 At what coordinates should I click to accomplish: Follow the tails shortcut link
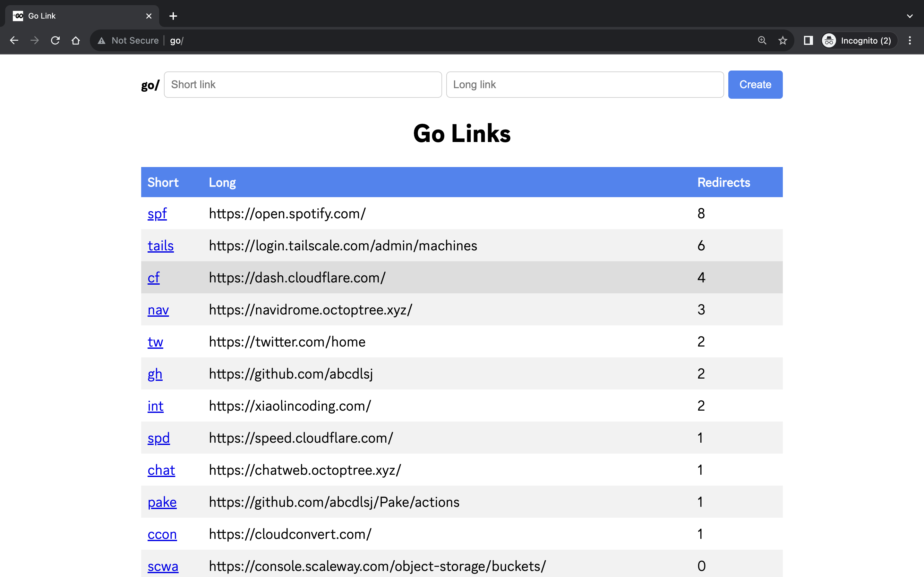pos(160,246)
